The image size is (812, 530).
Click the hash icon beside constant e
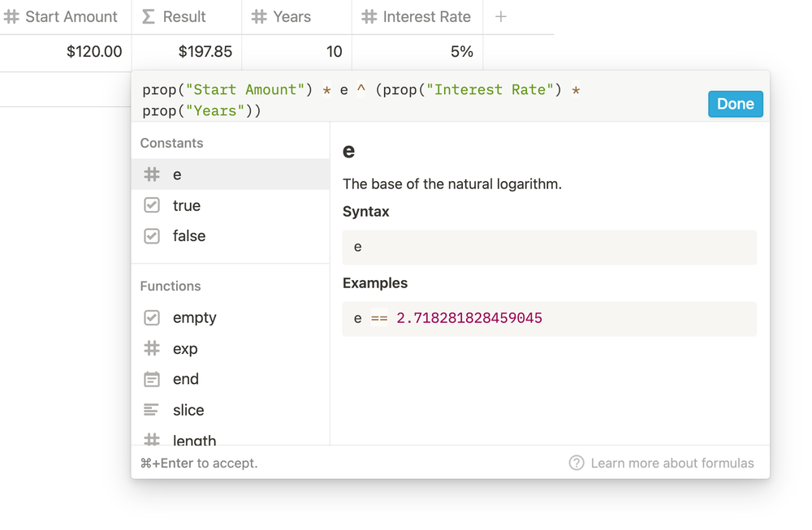pos(152,175)
